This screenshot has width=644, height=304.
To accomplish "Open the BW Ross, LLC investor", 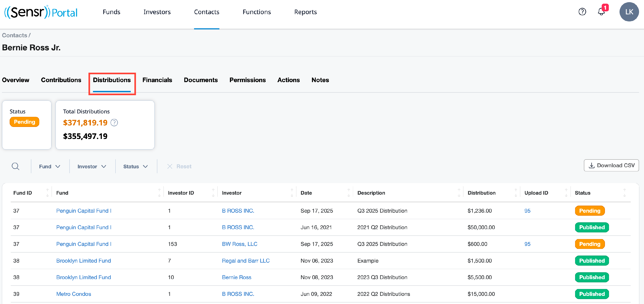I will coord(240,244).
